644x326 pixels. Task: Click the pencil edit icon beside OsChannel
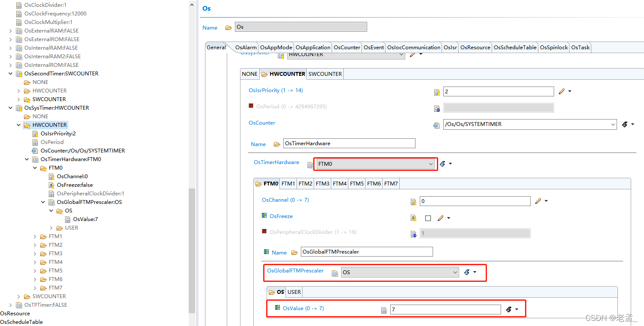tap(538, 201)
